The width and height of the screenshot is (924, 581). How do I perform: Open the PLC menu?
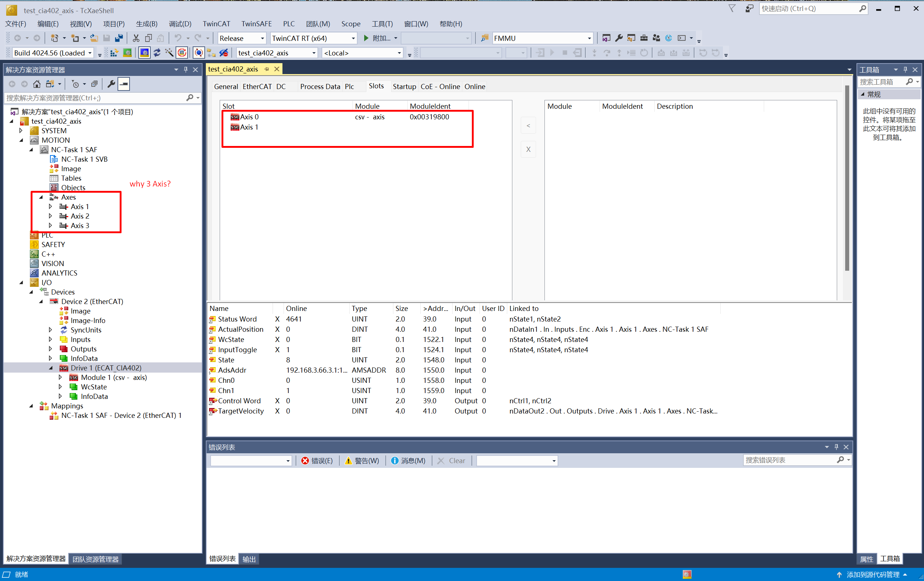[289, 24]
